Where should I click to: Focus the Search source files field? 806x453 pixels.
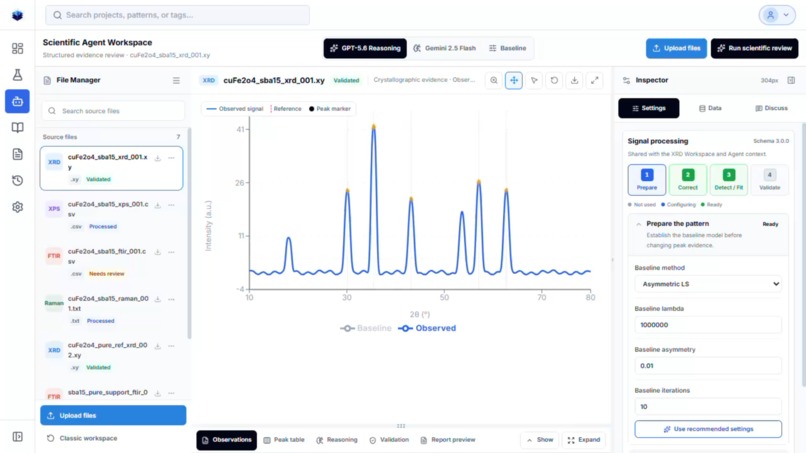click(x=113, y=111)
